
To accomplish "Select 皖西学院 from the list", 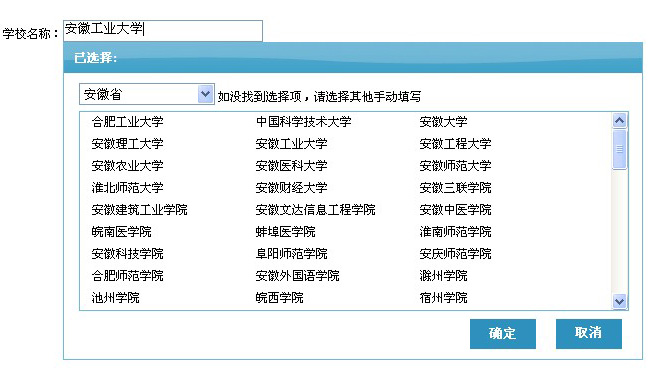I will click(x=279, y=298).
